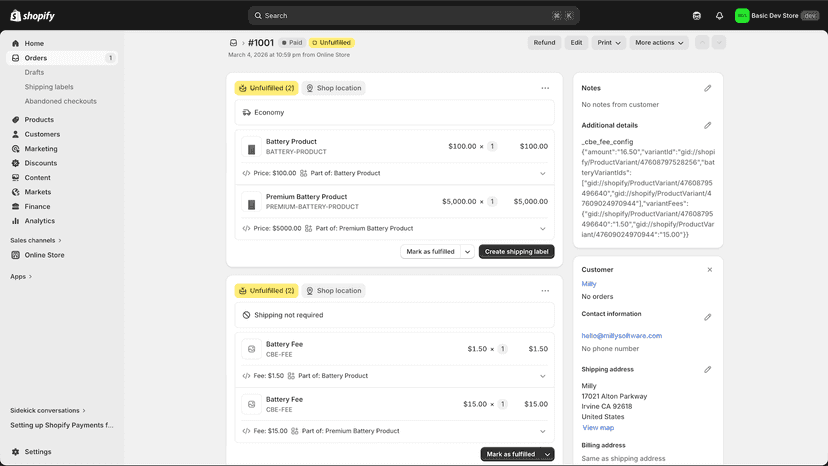Open the three-dot menu of the Economy fulfillment card
828x466 pixels.
pos(545,88)
